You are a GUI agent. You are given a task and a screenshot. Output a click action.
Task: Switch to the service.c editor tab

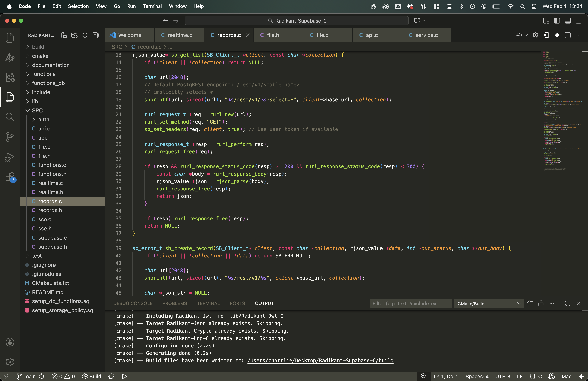pyautogui.click(x=427, y=35)
